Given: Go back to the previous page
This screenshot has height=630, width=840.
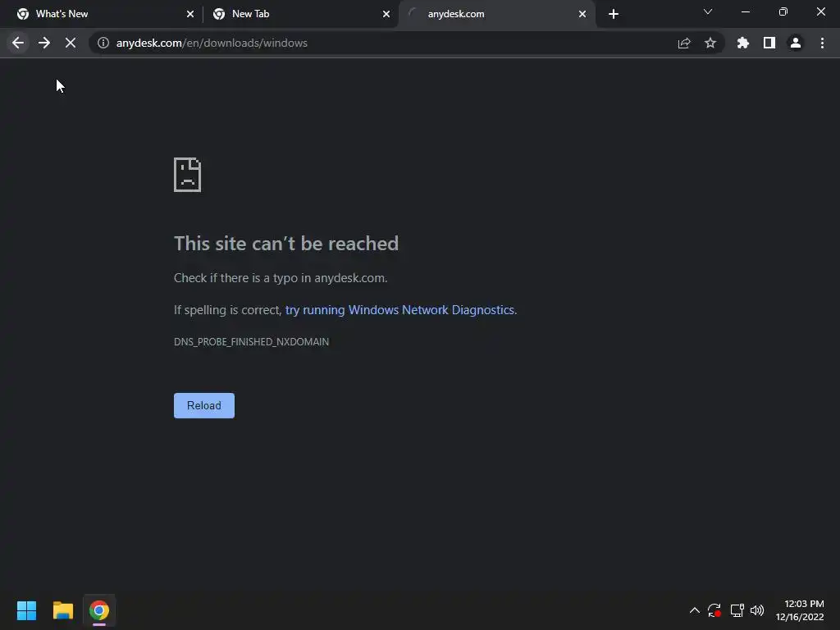Looking at the screenshot, I should pos(18,43).
